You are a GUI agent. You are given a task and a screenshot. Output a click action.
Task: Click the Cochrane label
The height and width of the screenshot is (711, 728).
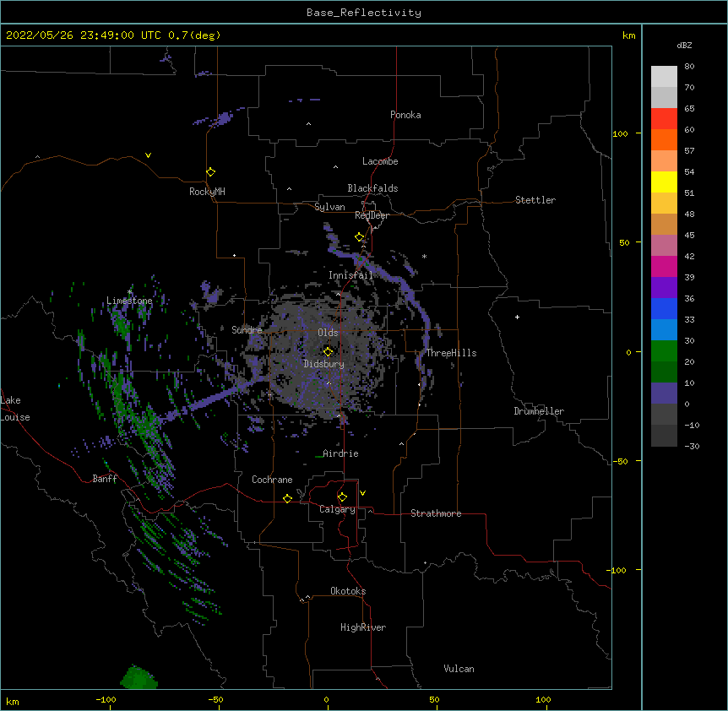(272, 480)
